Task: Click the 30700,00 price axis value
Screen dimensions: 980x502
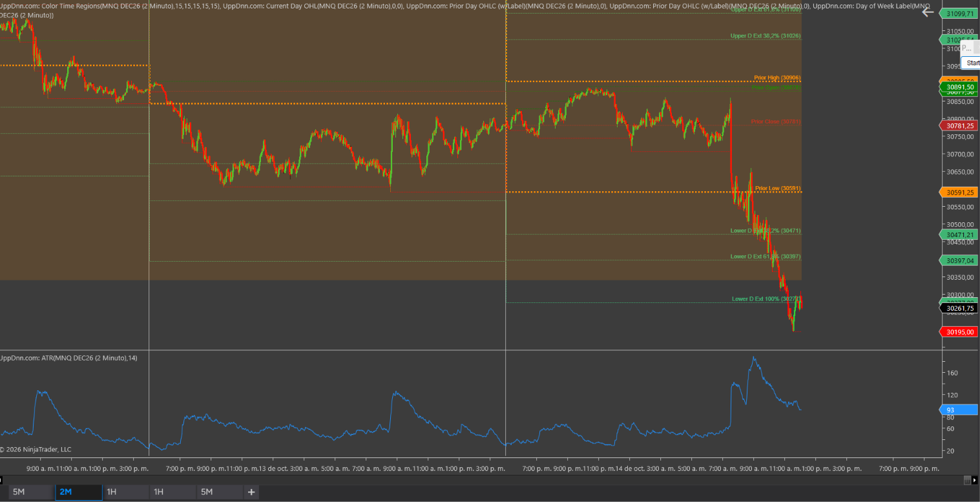Action: tap(960, 154)
